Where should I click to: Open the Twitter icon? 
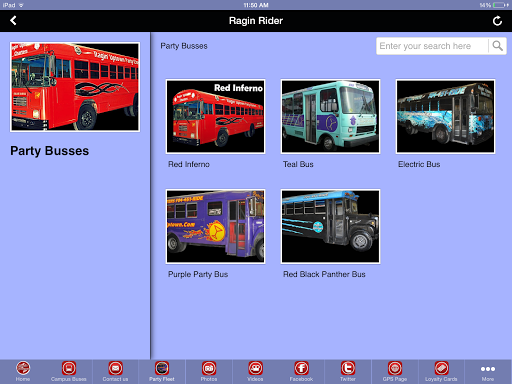click(348, 368)
